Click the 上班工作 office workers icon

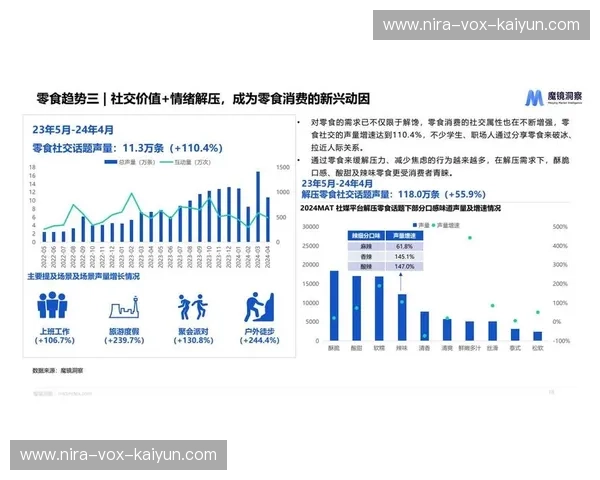pyautogui.click(x=51, y=305)
